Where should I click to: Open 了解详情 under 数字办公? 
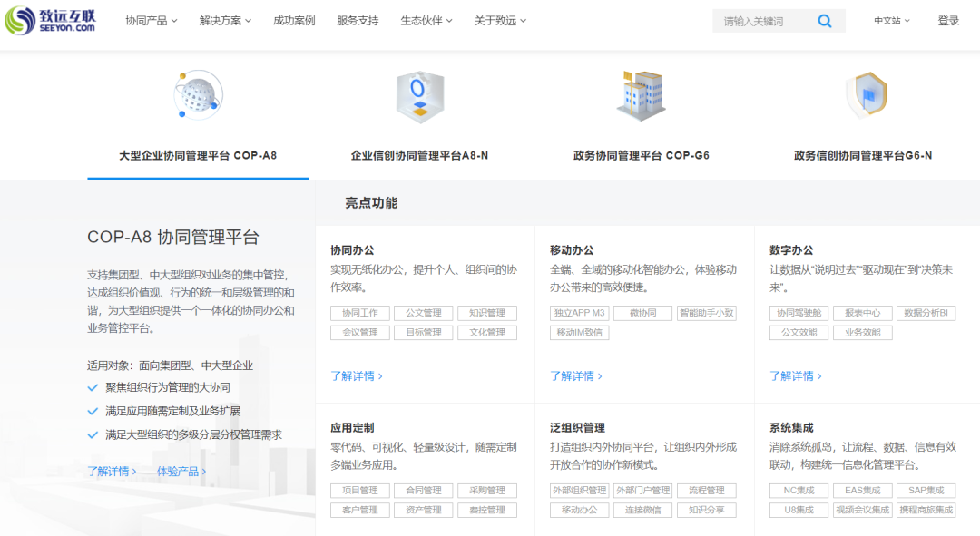point(795,376)
